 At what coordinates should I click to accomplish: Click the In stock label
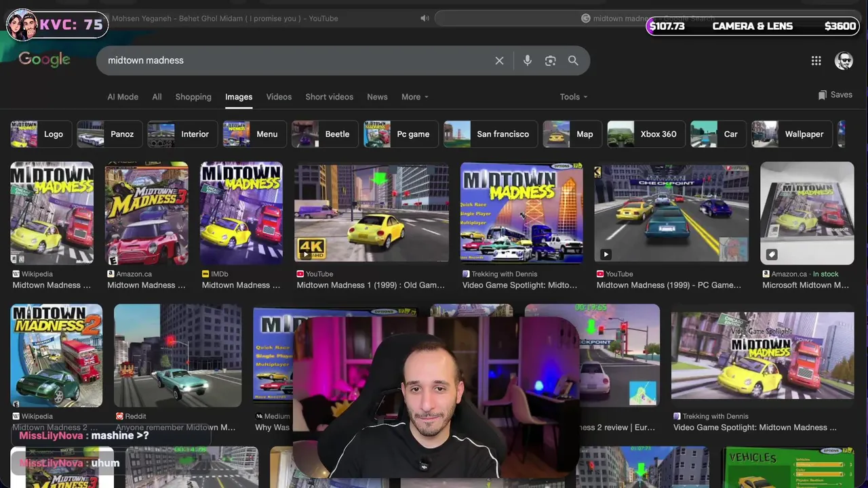click(x=825, y=274)
